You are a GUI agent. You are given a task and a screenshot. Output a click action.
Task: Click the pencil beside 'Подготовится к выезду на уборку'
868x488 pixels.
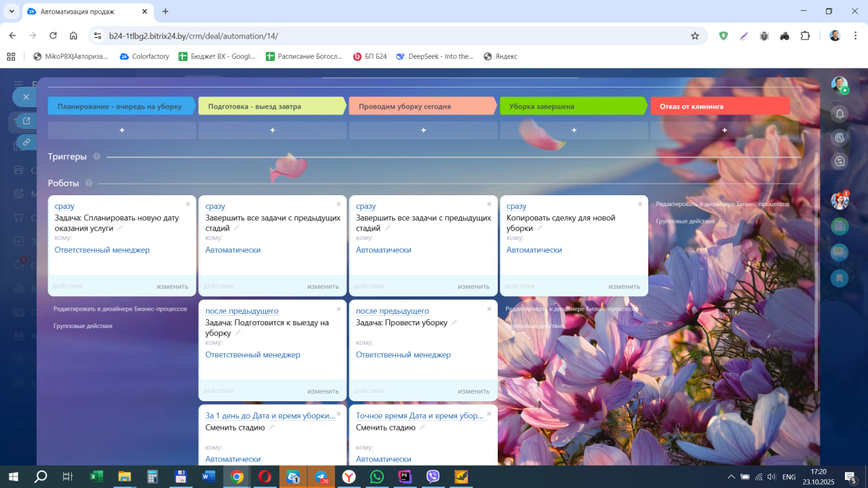coord(238,333)
